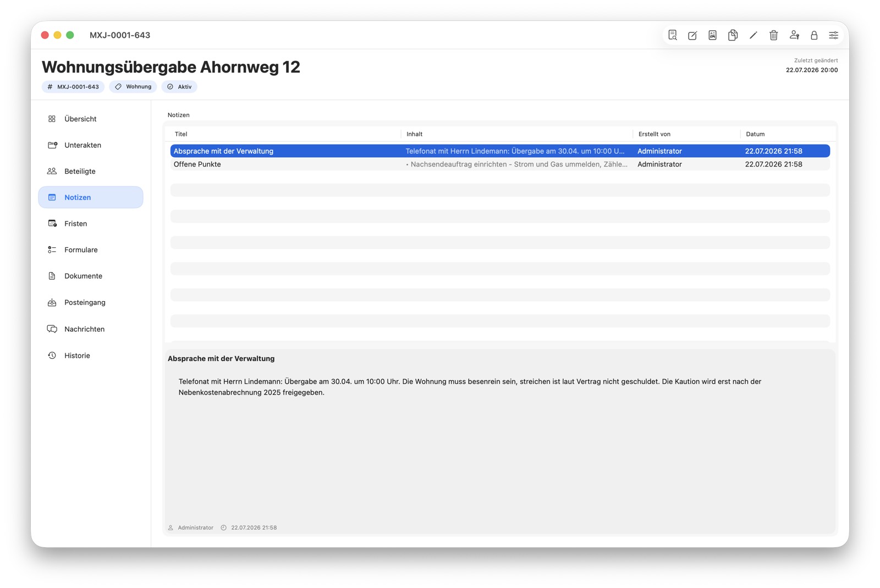Click the padlock lock icon

[814, 35]
